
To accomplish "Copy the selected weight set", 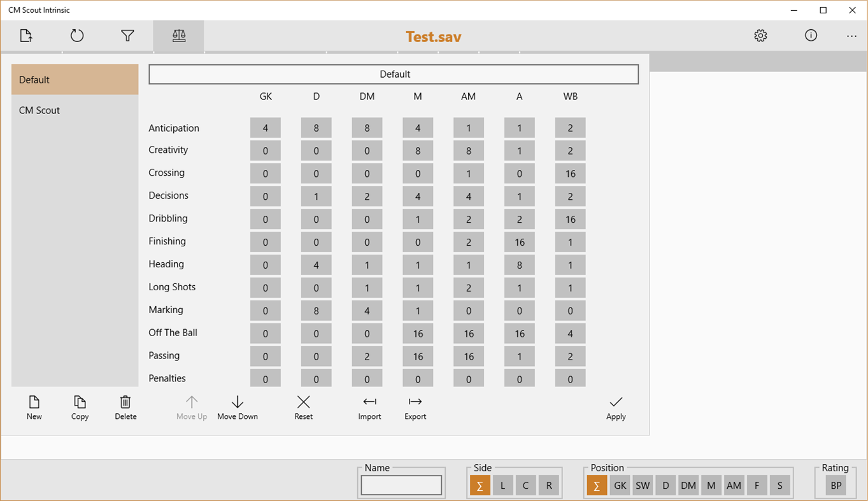I will click(x=80, y=408).
